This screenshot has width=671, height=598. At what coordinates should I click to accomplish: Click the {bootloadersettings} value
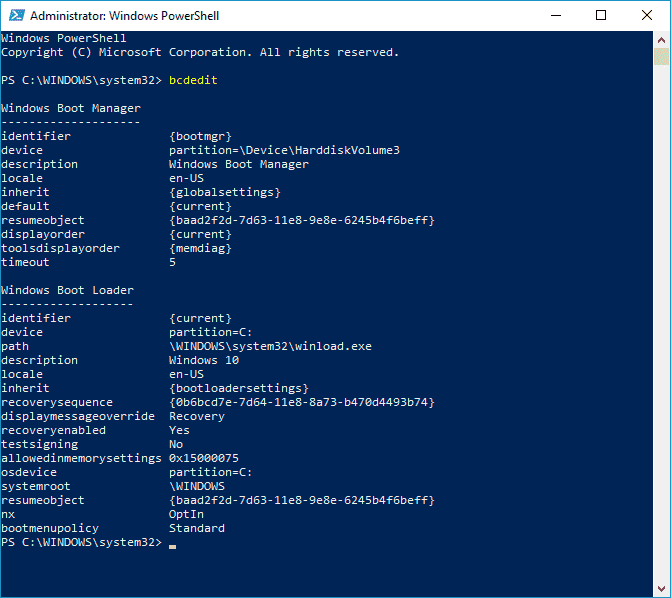coord(239,388)
